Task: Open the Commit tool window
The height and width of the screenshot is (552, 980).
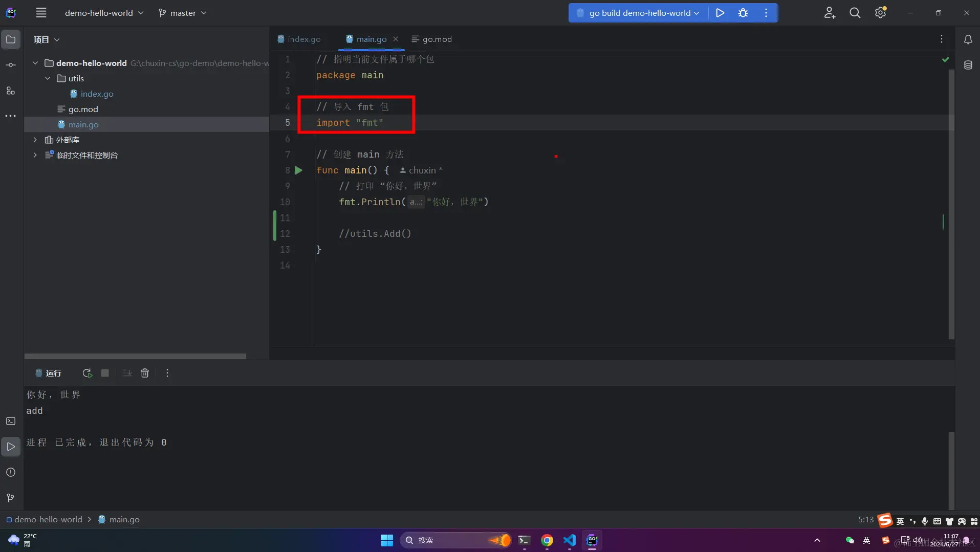Action: pos(11,65)
